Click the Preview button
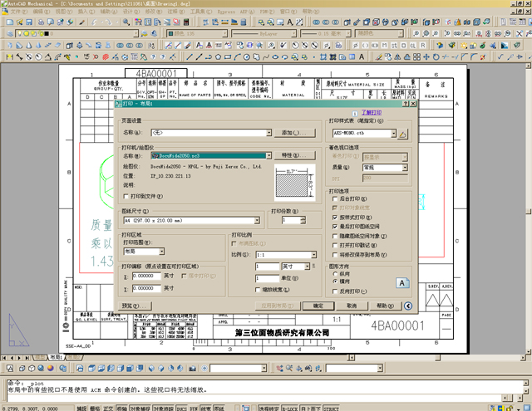This screenshot has height=411, width=532. pyautogui.click(x=135, y=306)
